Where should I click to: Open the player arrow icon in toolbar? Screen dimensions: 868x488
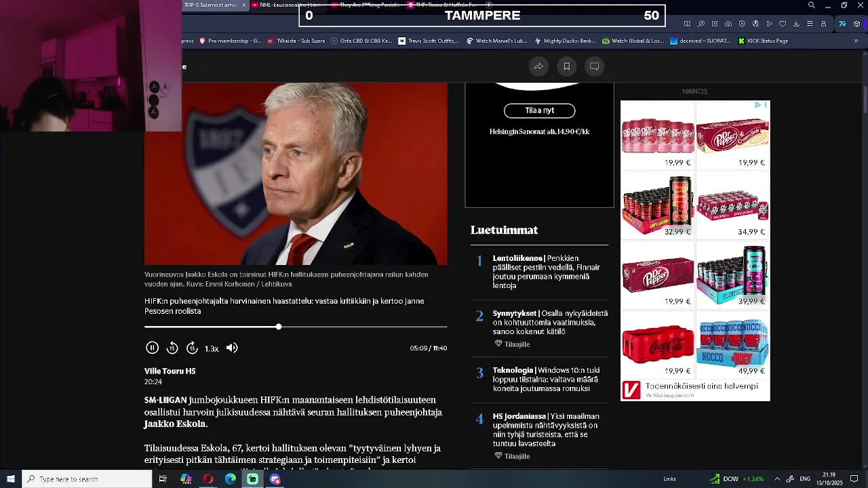pyautogui.click(x=769, y=24)
